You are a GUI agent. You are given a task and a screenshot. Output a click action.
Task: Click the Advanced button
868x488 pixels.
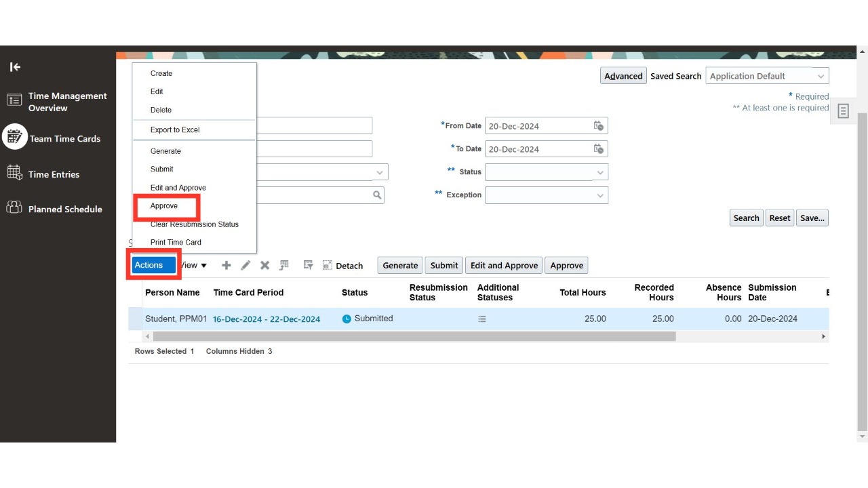point(623,76)
